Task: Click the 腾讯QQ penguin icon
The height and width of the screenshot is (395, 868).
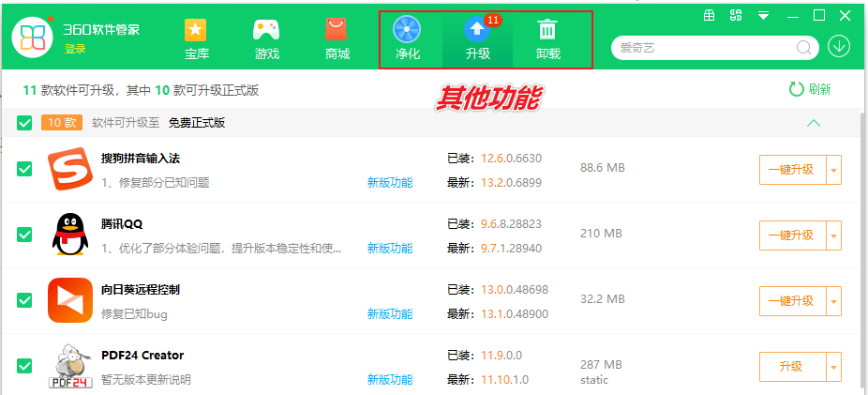Action: 69,235
